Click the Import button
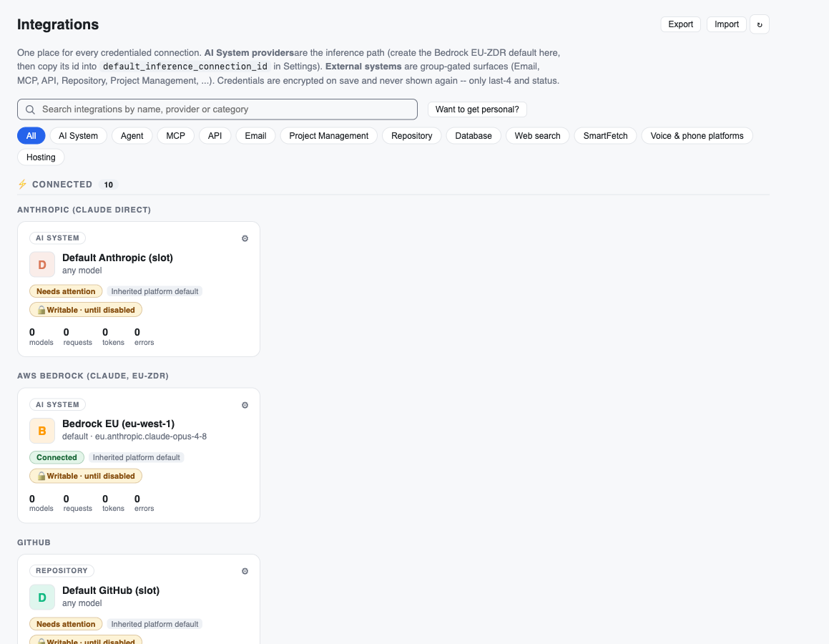 click(727, 24)
